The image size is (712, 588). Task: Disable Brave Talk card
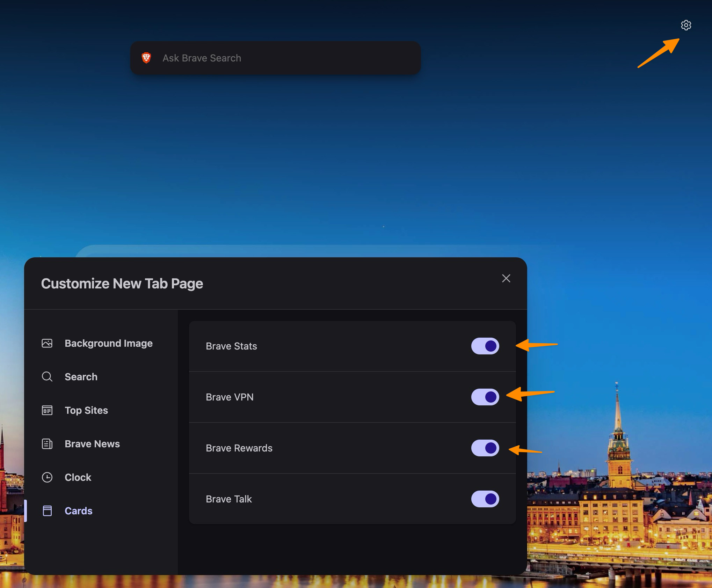(x=485, y=499)
